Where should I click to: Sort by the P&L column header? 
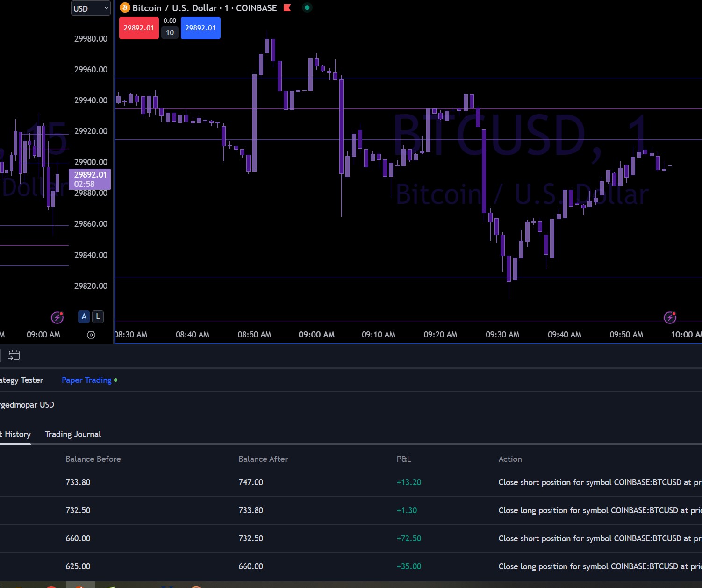click(x=404, y=459)
